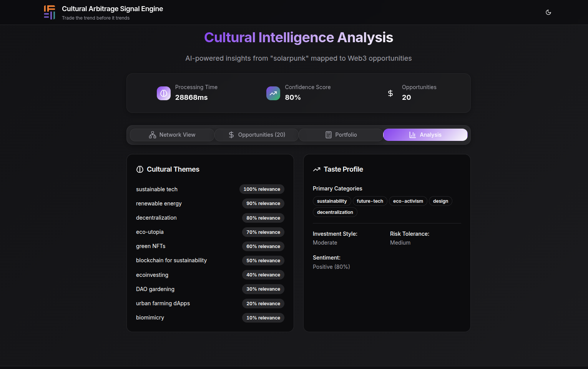This screenshot has height=369, width=588.
Task: Click the Cultural Arbitrage Signal Engine title
Action: click(x=112, y=9)
